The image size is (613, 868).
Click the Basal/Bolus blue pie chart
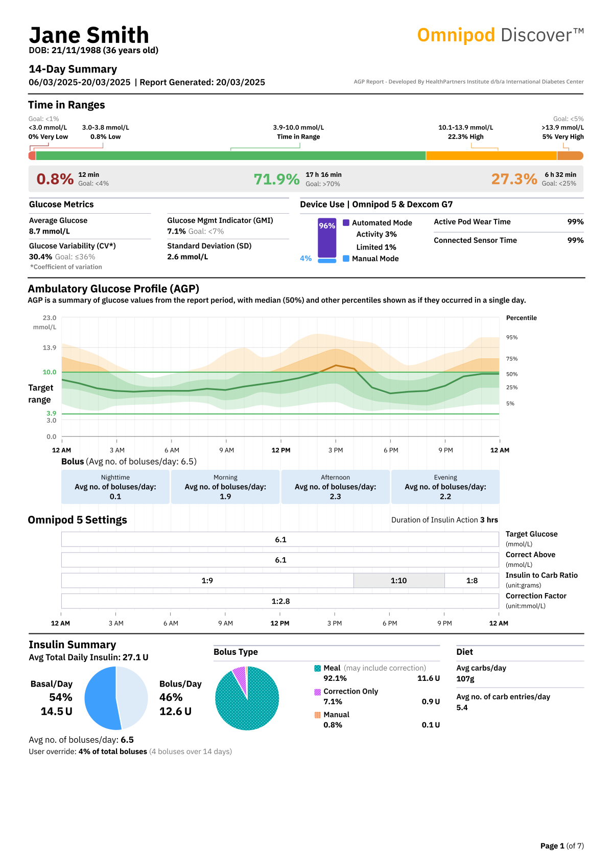[116, 698]
